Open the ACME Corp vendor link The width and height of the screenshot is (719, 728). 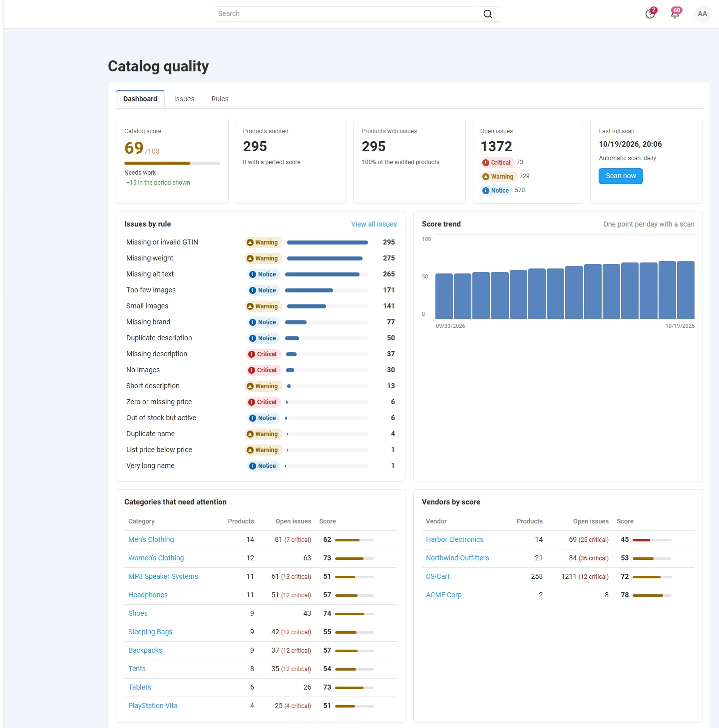[443, 595]
